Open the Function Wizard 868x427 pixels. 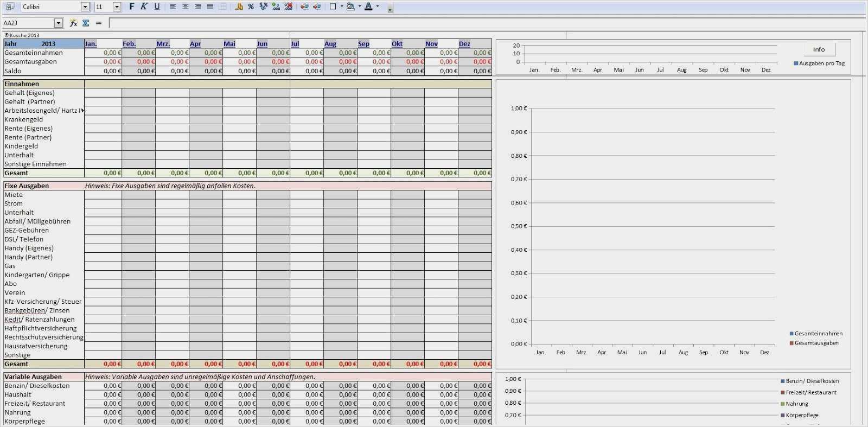pos(73,23)
